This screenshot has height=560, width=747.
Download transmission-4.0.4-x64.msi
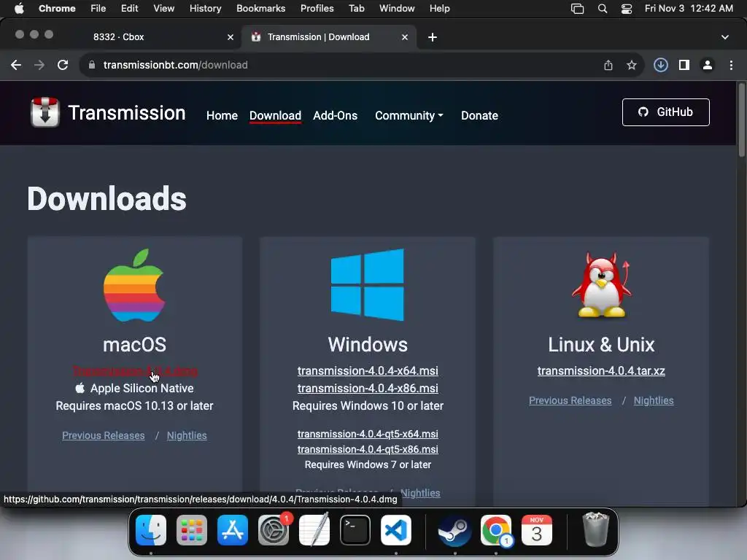(x=368, y=371)
